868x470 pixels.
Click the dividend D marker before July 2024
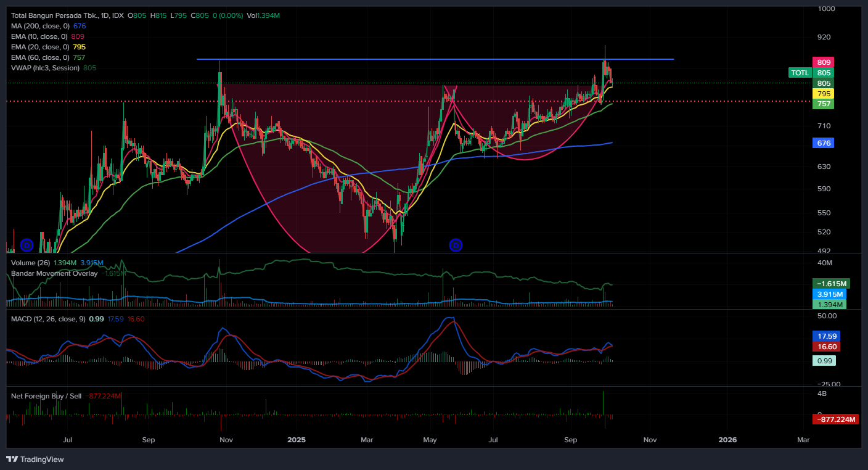tap(27, 245)
